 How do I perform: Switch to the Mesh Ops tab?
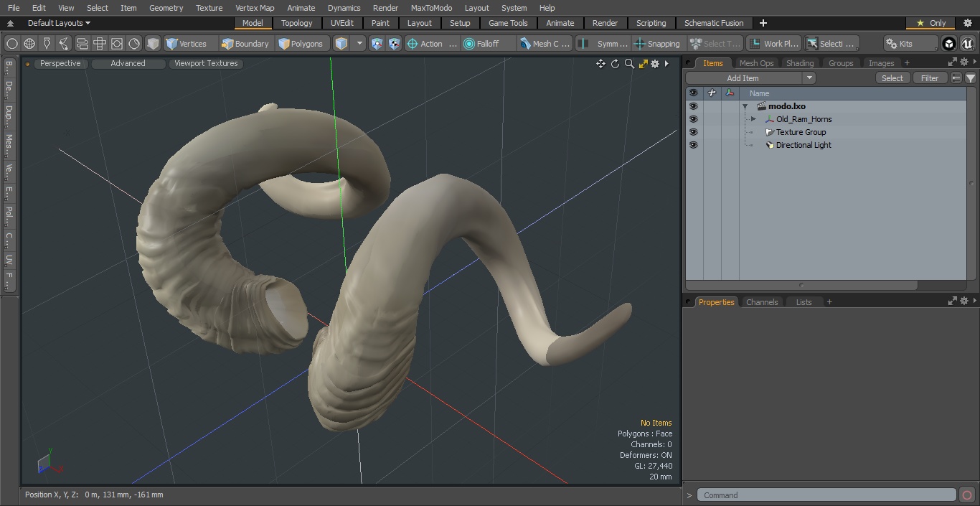click(756, 63)
